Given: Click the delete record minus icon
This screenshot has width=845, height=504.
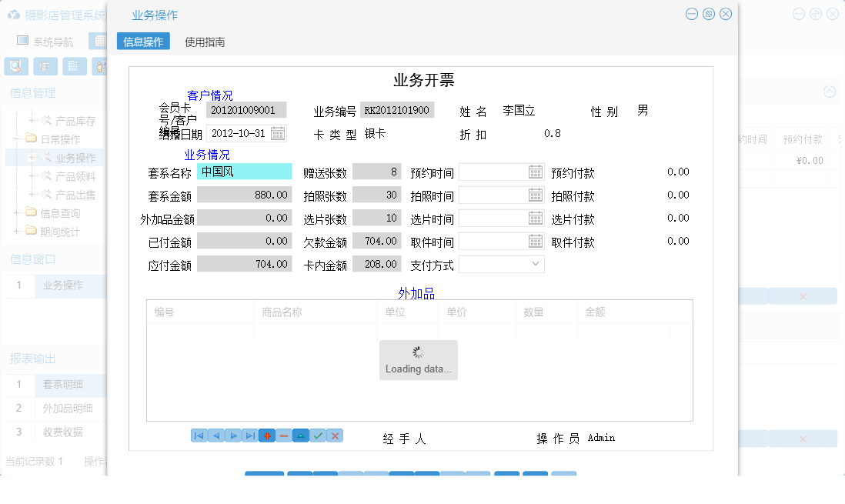Looking at the screenshot, I should (x=283, y=436).
